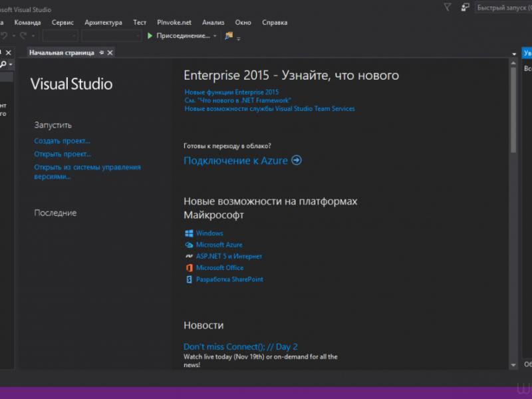The image size is (532, 399).
Task: Click the Готовы к переходу в облако? text
Action: click(x=227, y=146)
